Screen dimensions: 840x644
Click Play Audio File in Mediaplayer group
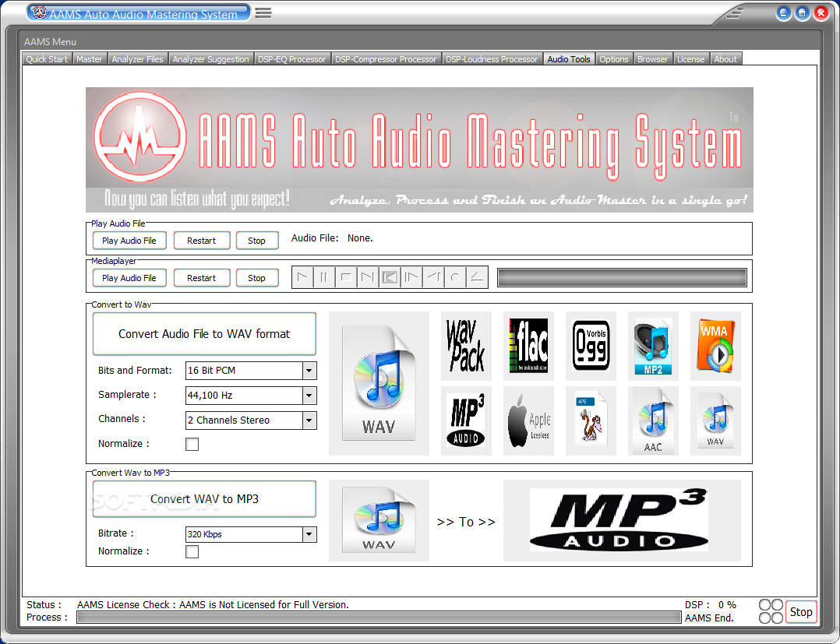(x=129, y=278)
